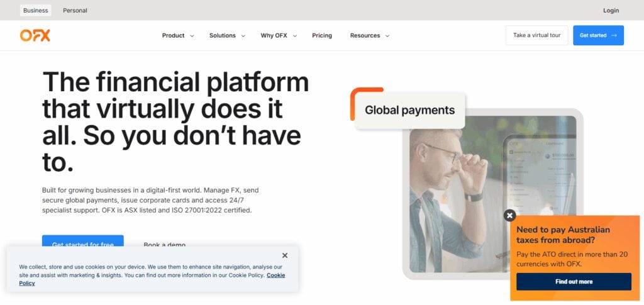This screenshot has height=305, width=644.
Task: Open the Cookie Policy link
Action: [x=275, y=275]
